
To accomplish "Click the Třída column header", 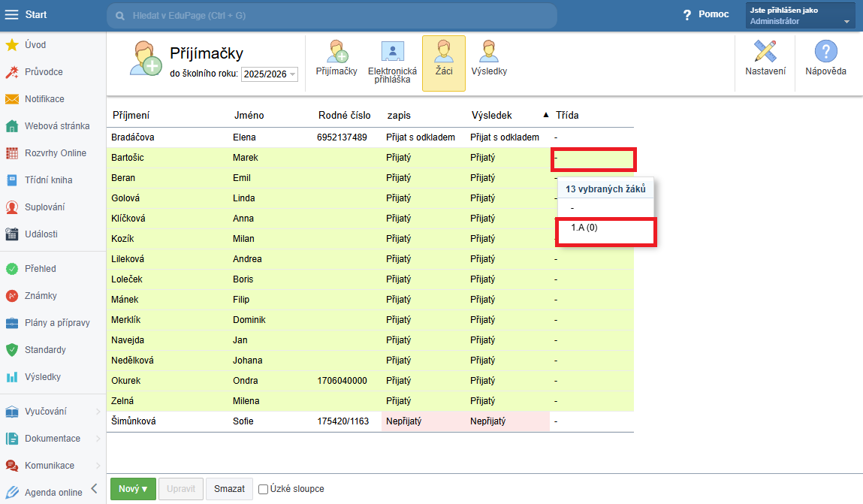I will [x=567, y=116].
